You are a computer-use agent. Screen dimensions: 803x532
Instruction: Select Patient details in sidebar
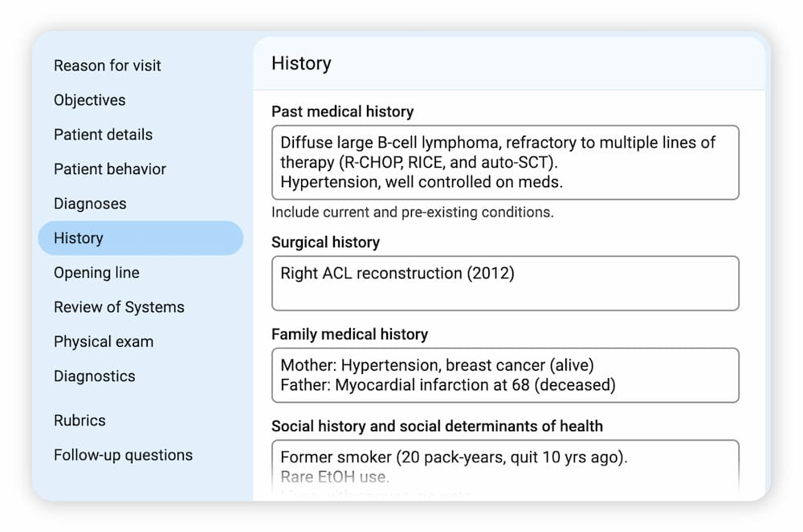pos(103,135)
